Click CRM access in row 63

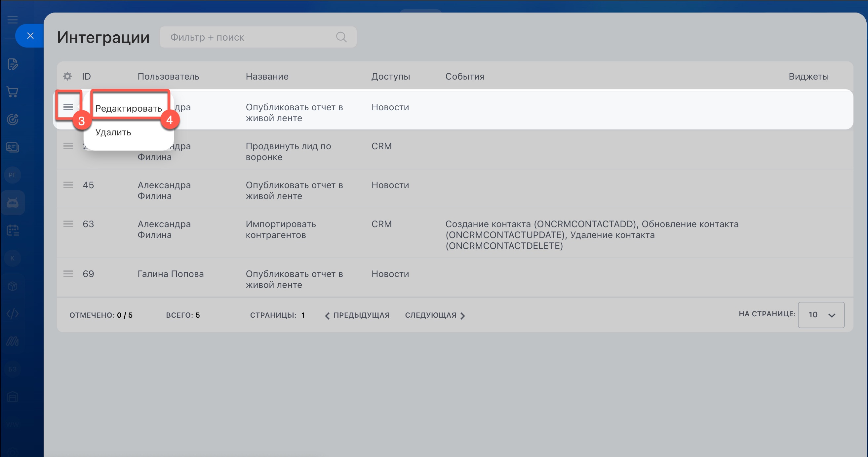(x=381, y=224)
